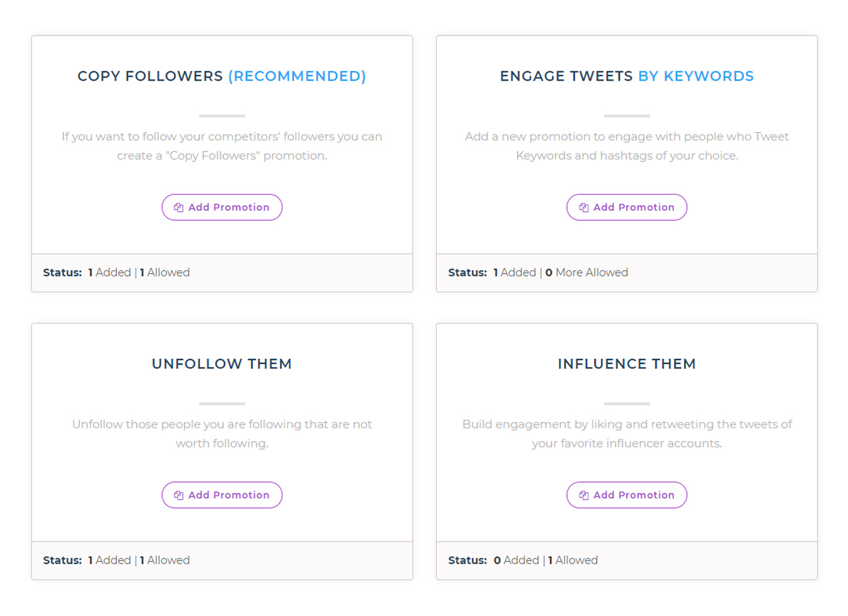Screen dimensions: 848x616
Task: Select the Unfollow Them card title
Action: 222,363
